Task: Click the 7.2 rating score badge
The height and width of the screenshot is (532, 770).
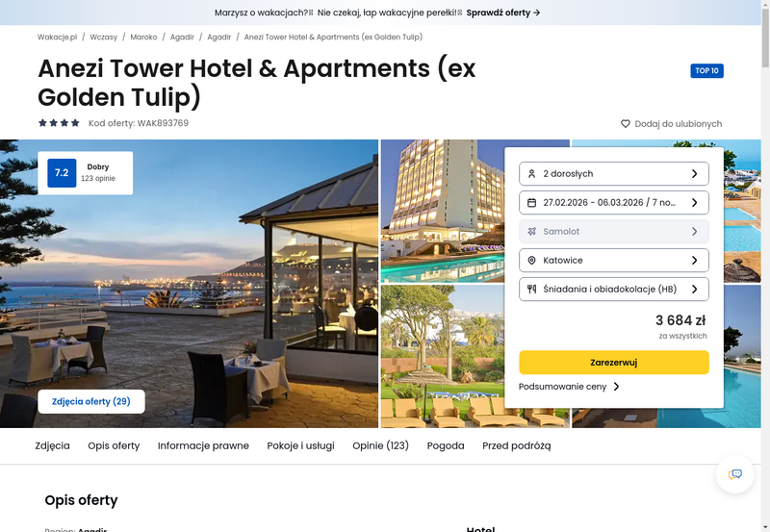Action: coord(62,173)
